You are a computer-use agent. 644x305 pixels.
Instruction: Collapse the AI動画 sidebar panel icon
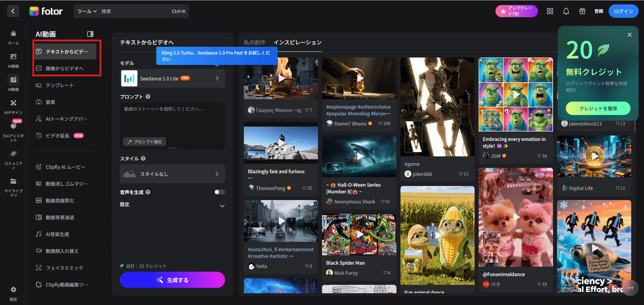pyautogui.click(x=90, y=34)
